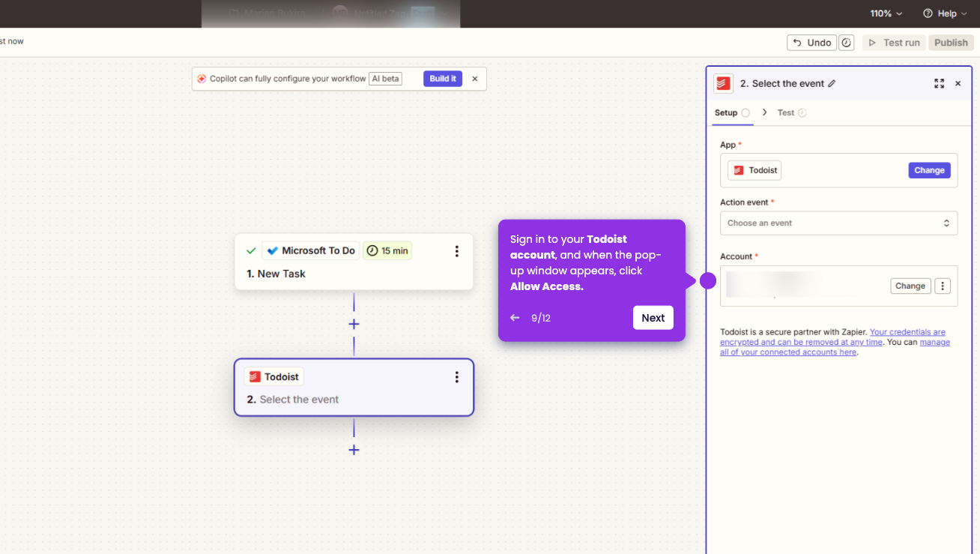Click the account field
Viewport: 980px width, 554px height.
[838, 286]
